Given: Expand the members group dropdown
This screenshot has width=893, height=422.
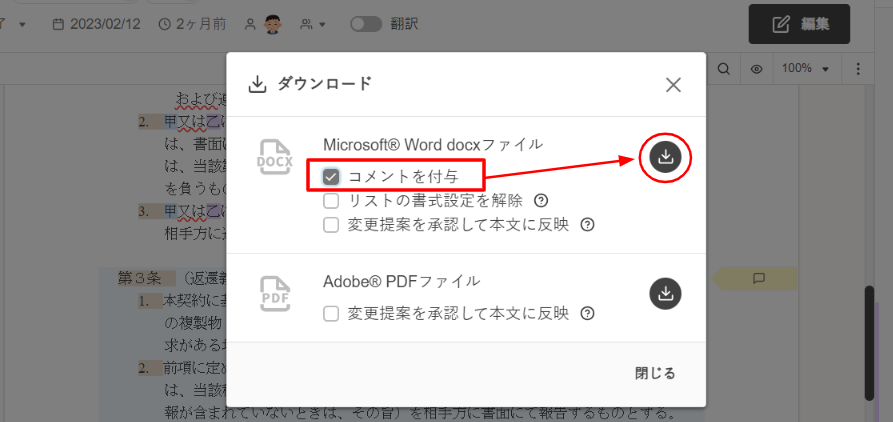Looking at the screenshot, I should tap(313, 24).
